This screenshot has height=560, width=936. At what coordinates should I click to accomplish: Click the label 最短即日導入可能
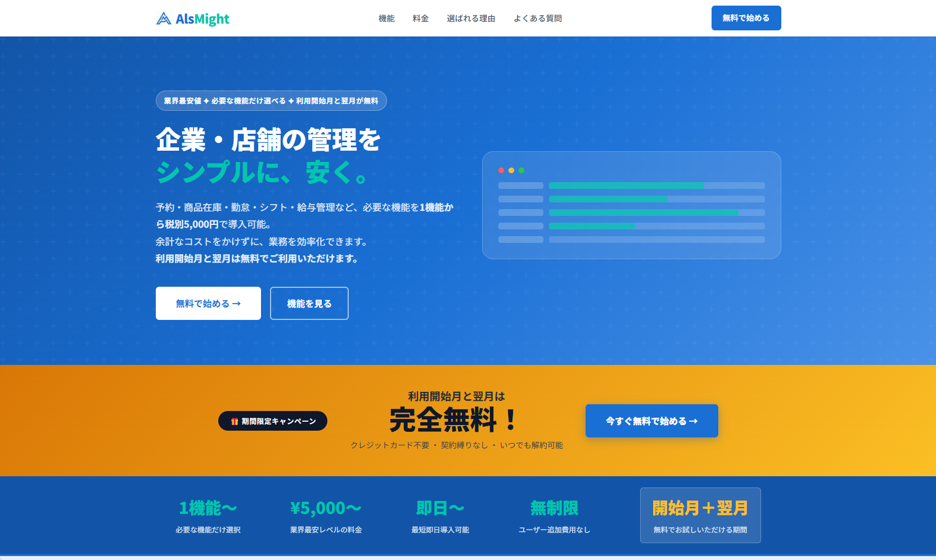440,530
